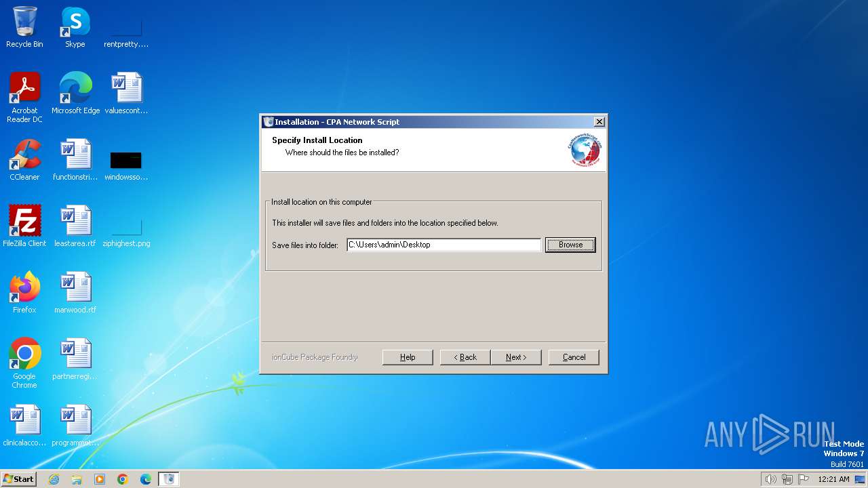Open the Action Center flag icon
Viewport: 868px width, 488px height.
tap(804, 479)
